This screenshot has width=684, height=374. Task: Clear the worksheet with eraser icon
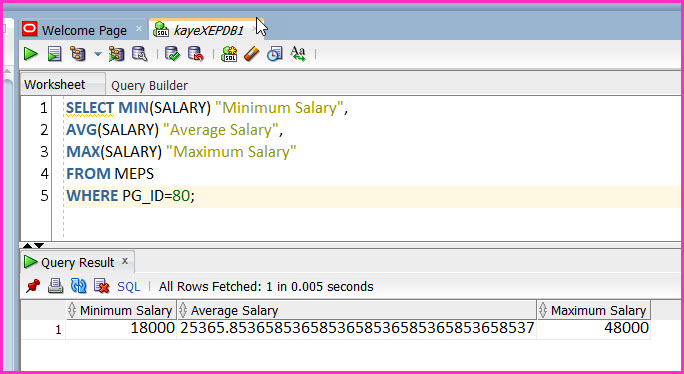(x=252, y=54)
